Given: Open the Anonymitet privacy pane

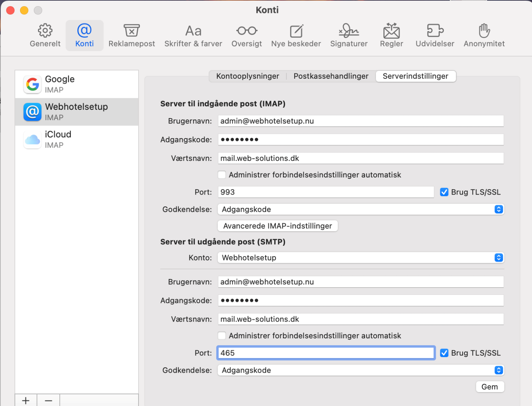Looking at the screenshot, I should [484, 35].
